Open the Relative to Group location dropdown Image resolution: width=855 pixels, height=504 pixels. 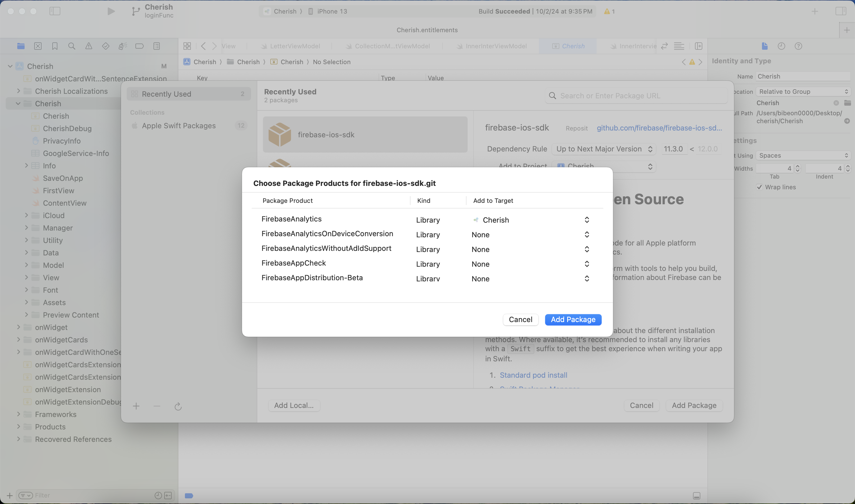803,92
